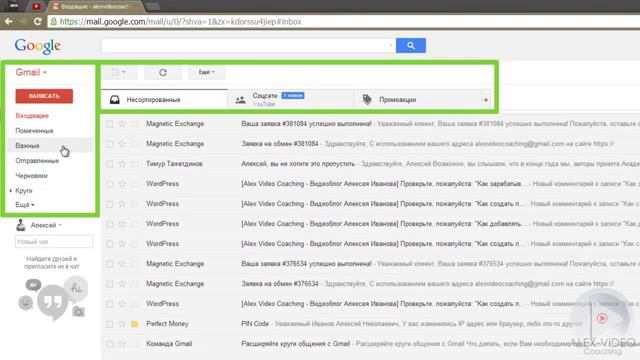Open the Черновики folder
Viewport: 640px width, 360px height.
(x=31, y=176)
